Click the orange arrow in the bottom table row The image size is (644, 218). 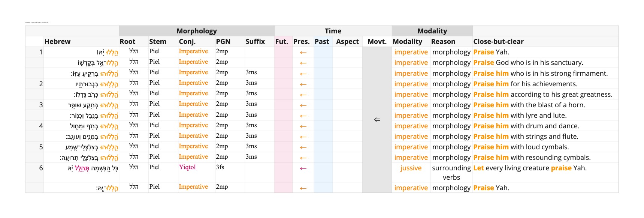(x=303, y=188)
